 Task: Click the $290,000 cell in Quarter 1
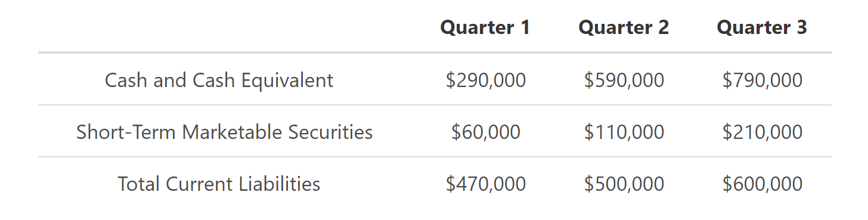click(486, 80)
